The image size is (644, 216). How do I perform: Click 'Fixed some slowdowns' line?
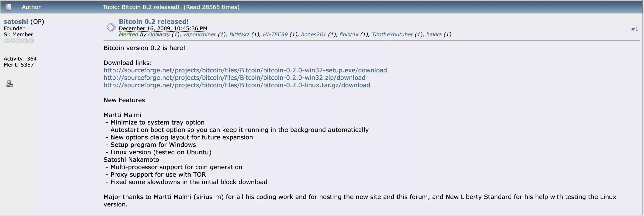[x=187, y=182]
